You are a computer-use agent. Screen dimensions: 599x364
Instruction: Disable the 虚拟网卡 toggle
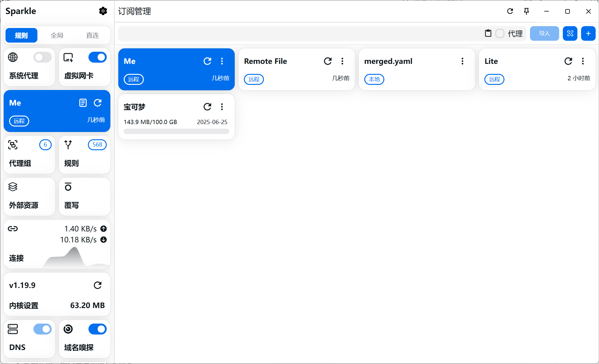point(97,57)
